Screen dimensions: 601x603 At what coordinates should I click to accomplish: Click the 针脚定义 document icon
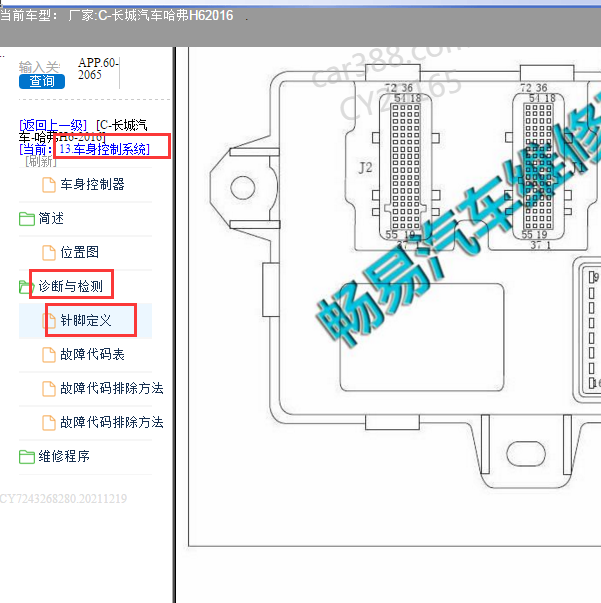(x=48, y=320)
